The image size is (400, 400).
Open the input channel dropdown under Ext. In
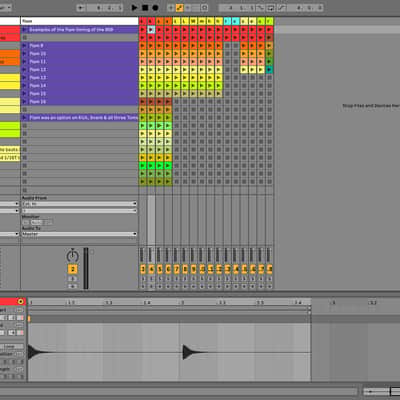pyautogui.click(x=79, y=211)
